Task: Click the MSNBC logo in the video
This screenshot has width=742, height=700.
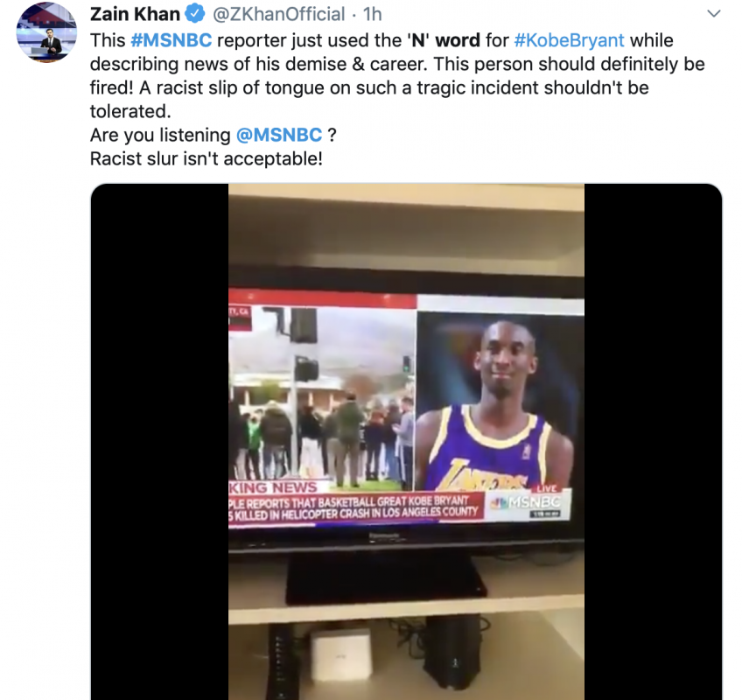Action: (x=527, y=502)
